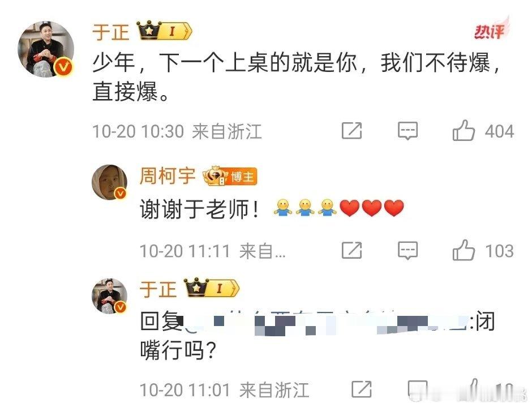Tap the 博主 badge next to 周柯宇
The image size is (532, 407).
point(230,176)
